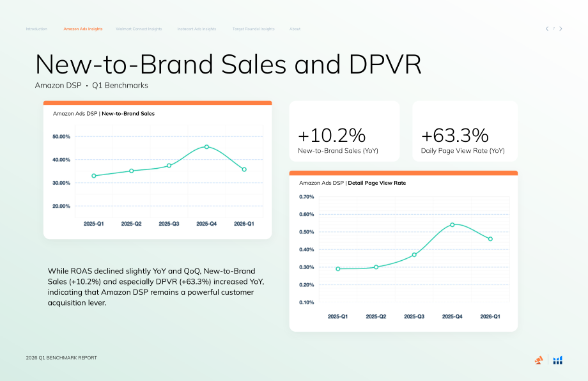Image resolution: width=588 pixels, height=381 pixels.
Task: Select the 2026-Q1 point on New-to-Brand Sales chart
Action: point(244,169)
